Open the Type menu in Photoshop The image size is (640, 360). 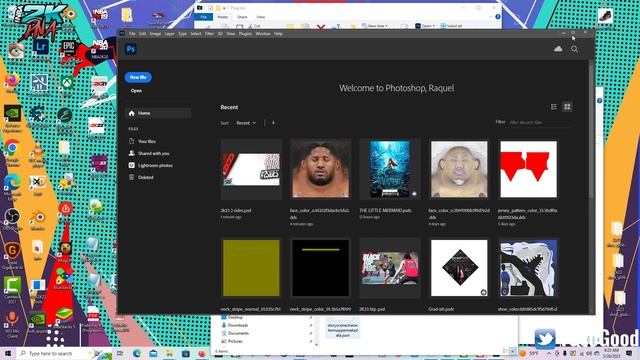click(182, 34)
